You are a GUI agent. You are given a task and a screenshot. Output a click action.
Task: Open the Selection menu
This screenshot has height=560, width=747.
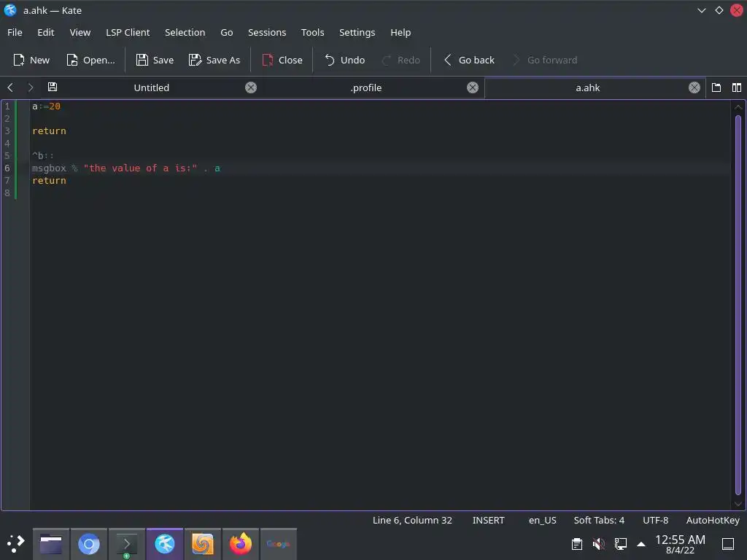click(185, 32)
